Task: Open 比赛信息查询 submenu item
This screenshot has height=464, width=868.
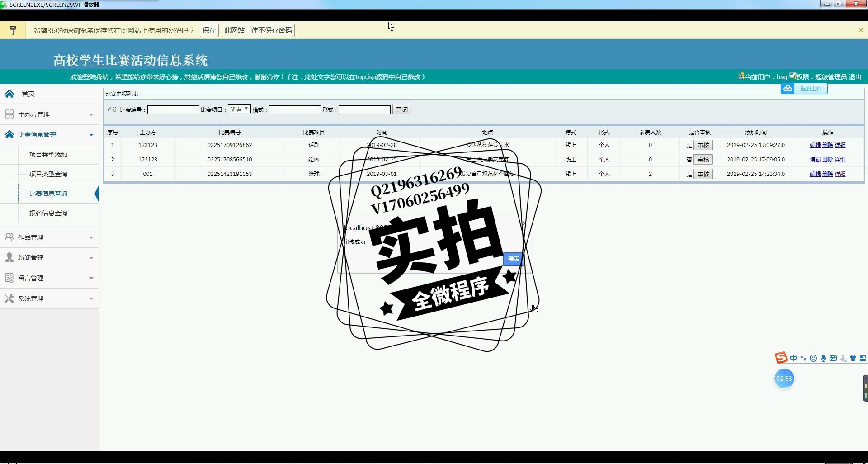Action: pyautogui.click(x=48, y=194)
